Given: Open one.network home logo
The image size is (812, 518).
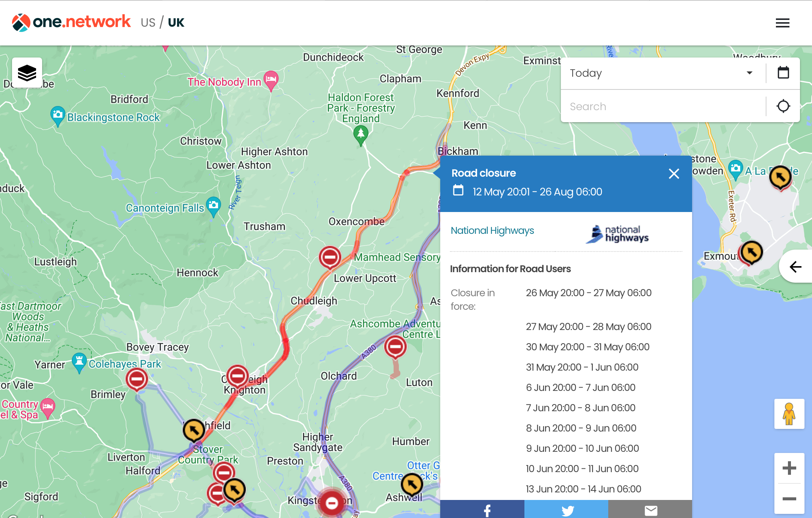Looking at the screenshot, I should [71, 22].
